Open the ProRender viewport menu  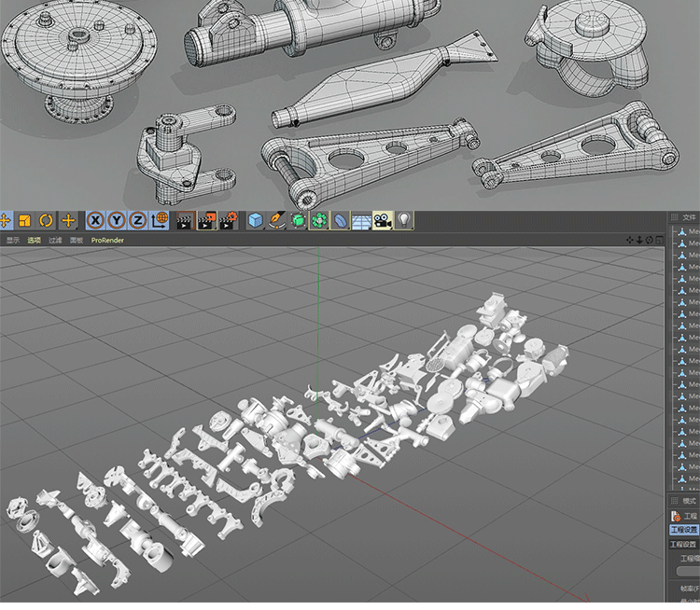107,241
